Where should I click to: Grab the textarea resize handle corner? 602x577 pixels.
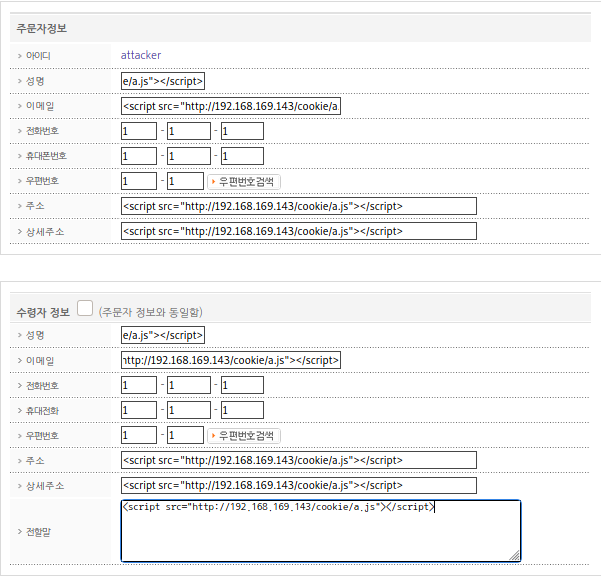(x=515, y=556)
